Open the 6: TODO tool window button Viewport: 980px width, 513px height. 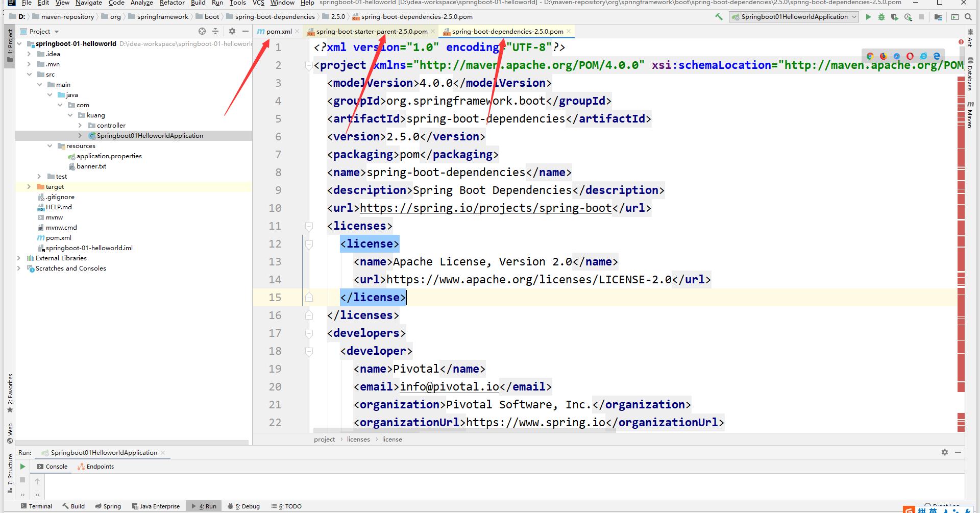pos(287,506)
